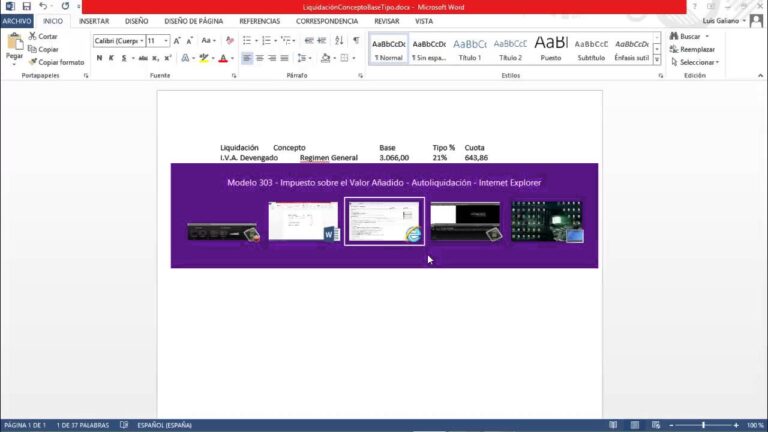This screenshot has width=768, height=432.
Task: Start a numbered list
Action: tap(266, 41)
